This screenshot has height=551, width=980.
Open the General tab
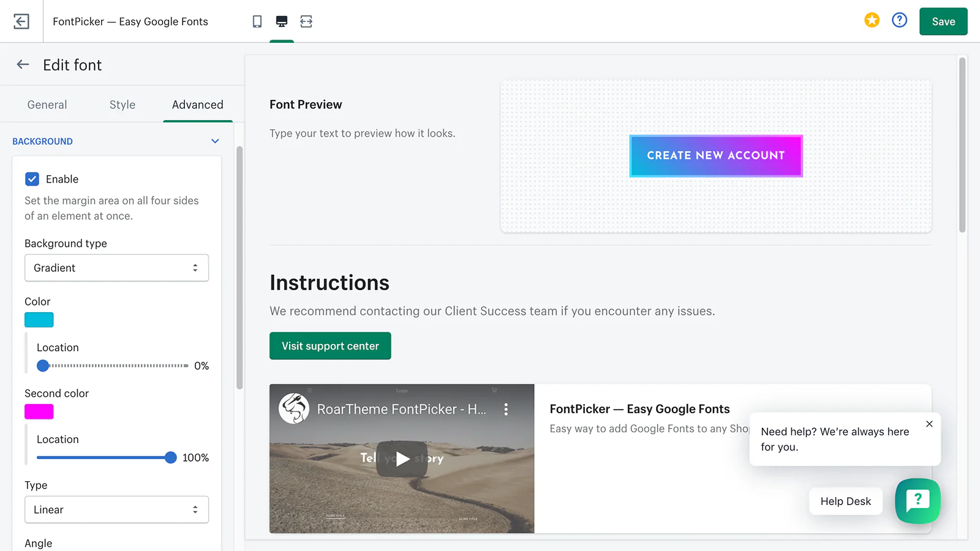coord(47,105)
